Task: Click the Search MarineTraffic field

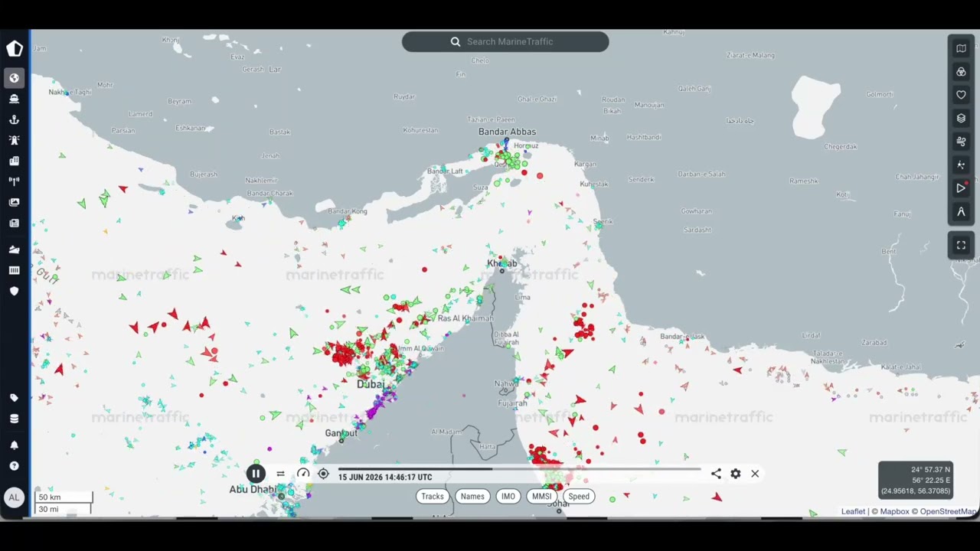Action: pos(505,42)
